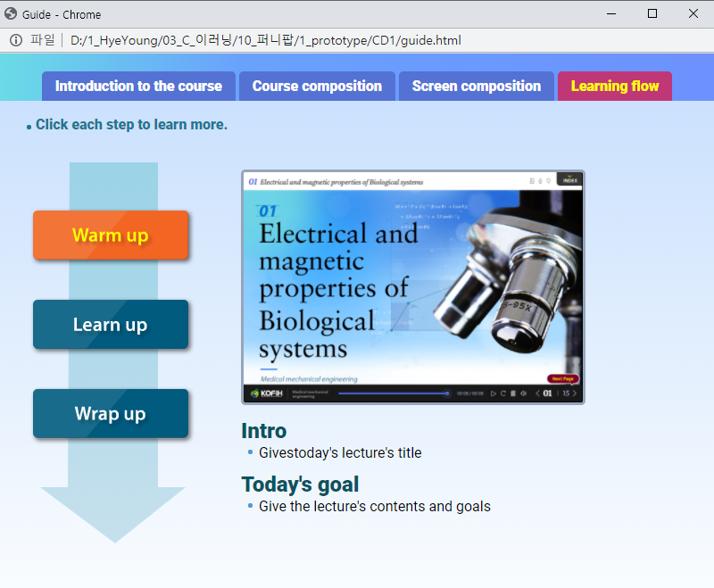Screen dimensions: 714x588
Task: Select the guide.html file path in address bar
Action: tap(265, 40)
